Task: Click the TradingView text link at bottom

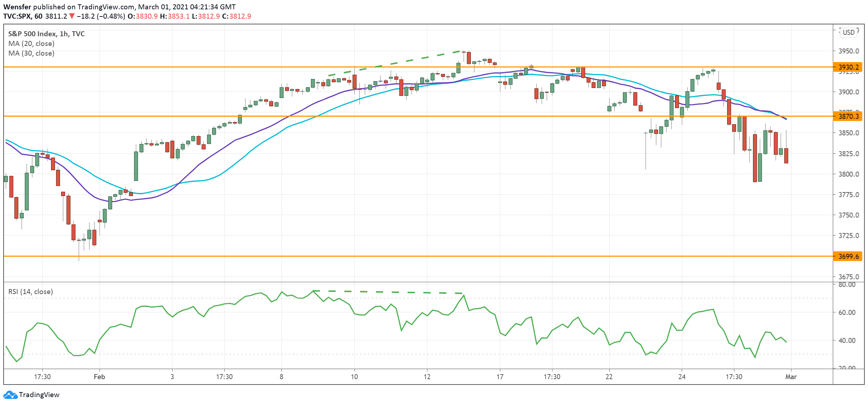Action: click(39, 395)
